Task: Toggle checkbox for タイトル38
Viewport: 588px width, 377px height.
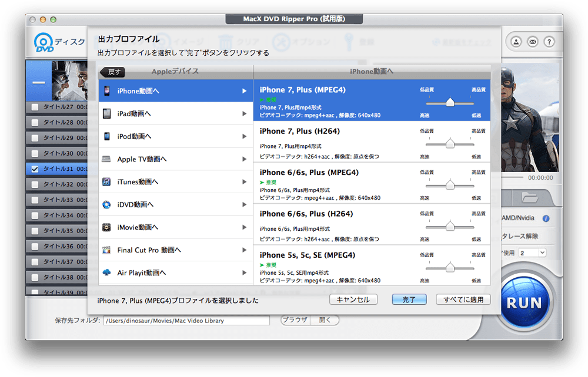Action: (x=35, y=277)
